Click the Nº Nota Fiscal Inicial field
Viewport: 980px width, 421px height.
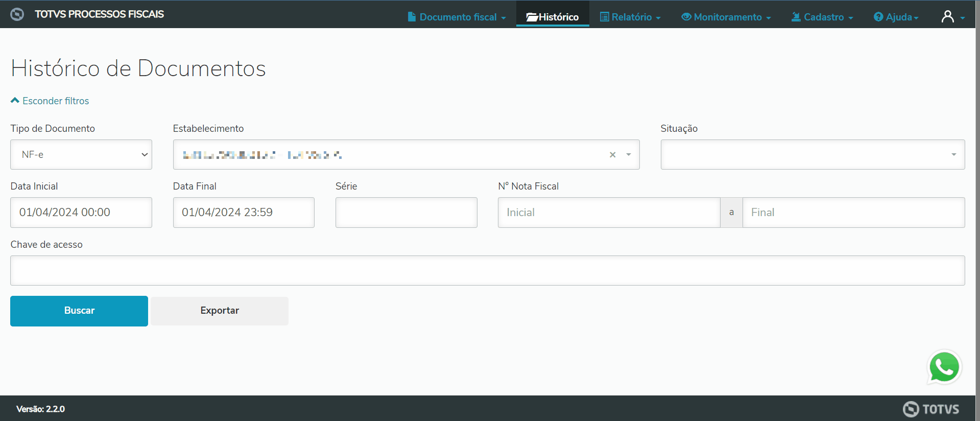[609, 213]
